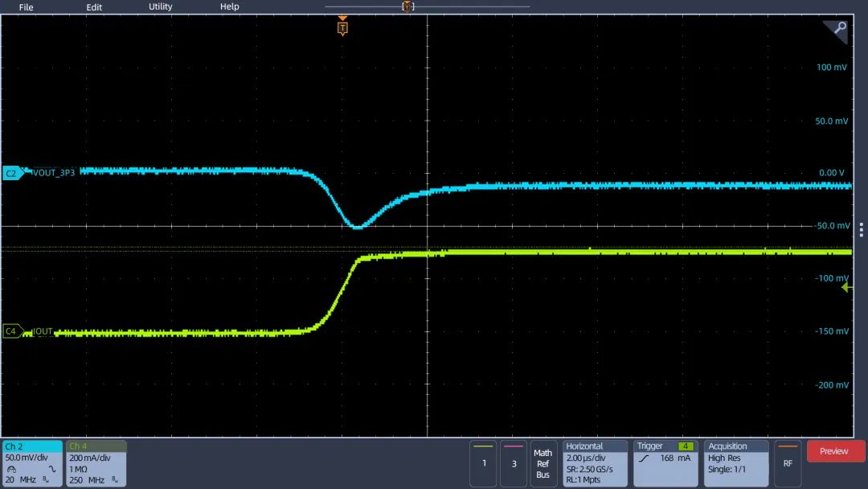The image size is (868, 489).
Task: Click the -50.0 mV vertical scale label
Action: pyautogui.click(x=832, y=226)
